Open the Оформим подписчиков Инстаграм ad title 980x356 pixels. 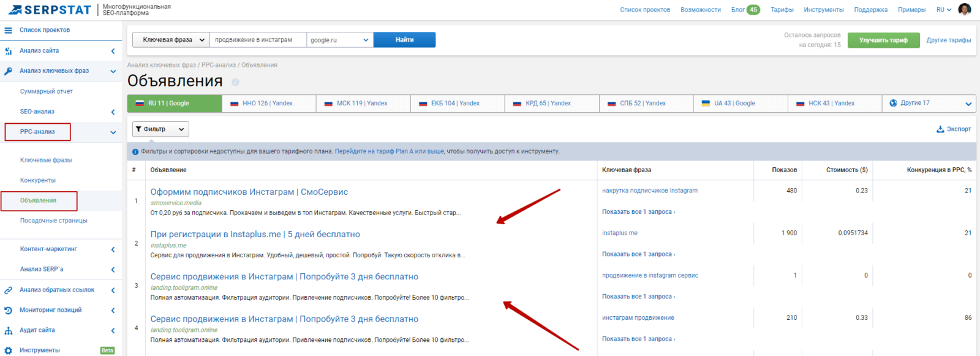pos(249,192)
